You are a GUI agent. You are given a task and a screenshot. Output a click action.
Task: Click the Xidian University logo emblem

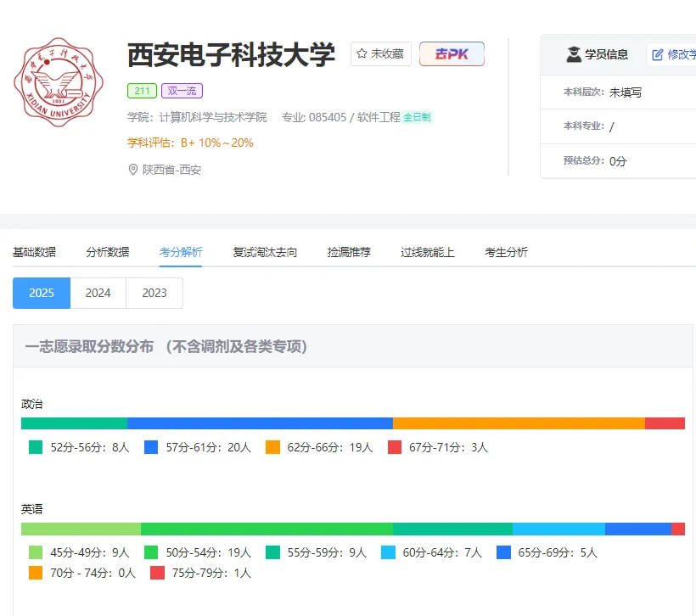[59, 82]
